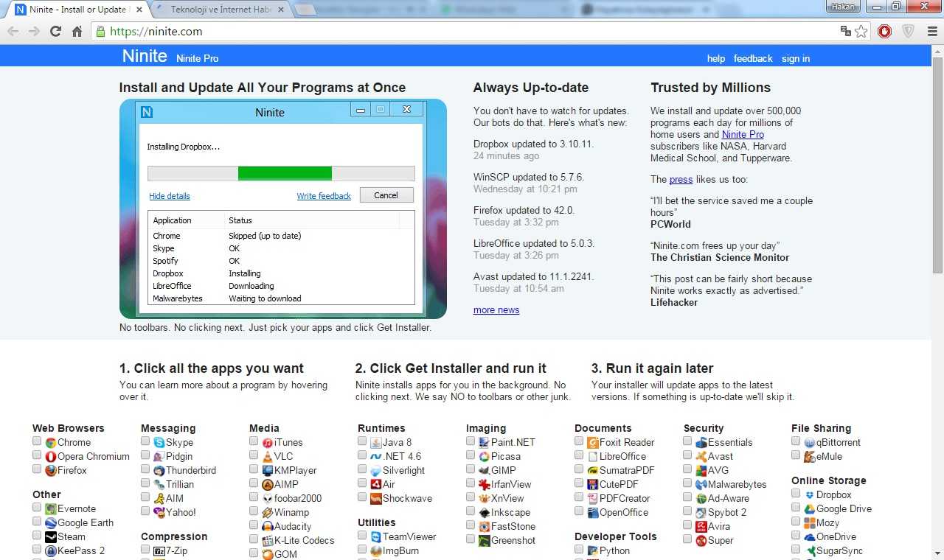Click the Adblock red extension icon
944x560 pixels.
coord(884,31)
